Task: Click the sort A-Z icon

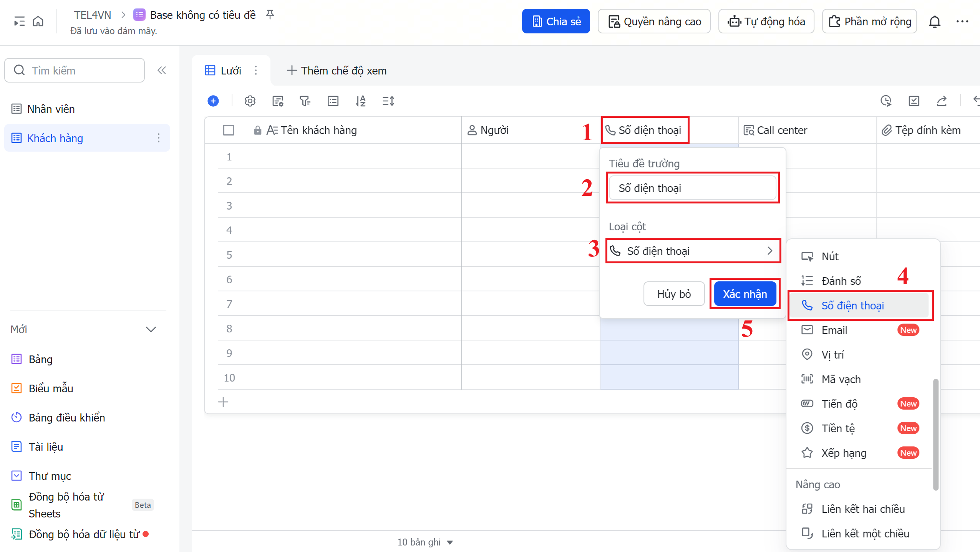Action: click(x=360, y=101)
